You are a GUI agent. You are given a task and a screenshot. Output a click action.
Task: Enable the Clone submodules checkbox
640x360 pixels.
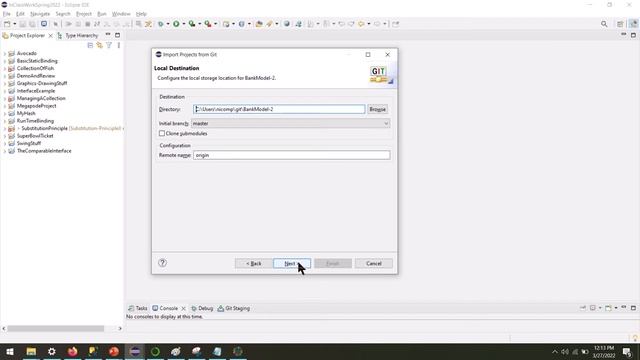tap(162, 133)
